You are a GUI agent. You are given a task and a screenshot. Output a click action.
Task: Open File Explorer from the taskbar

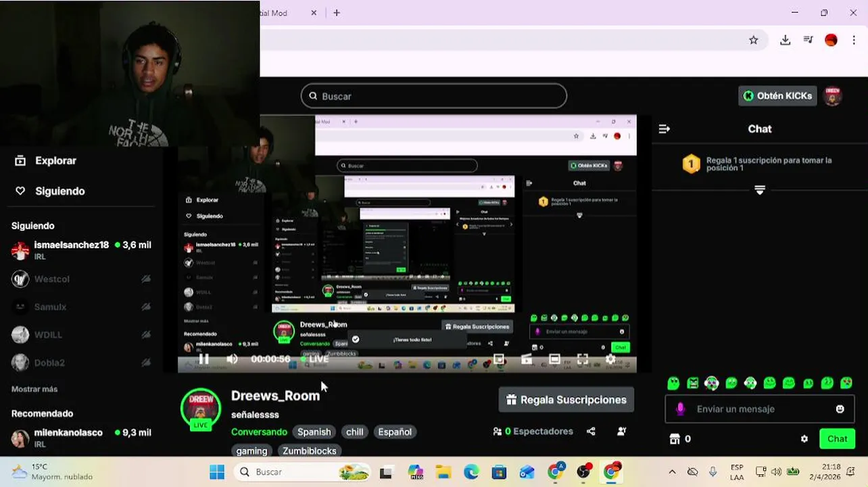tap(443, 472)
